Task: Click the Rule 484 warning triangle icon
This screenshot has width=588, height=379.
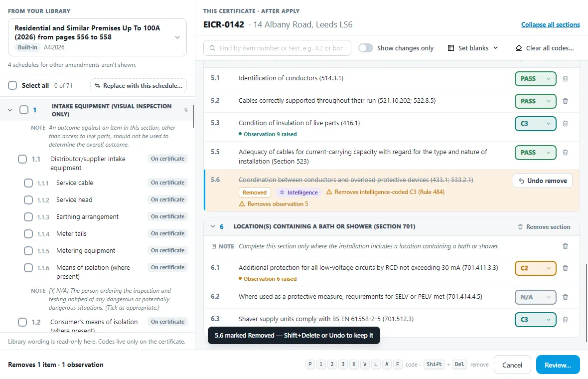Action: pyautogui.click(x=329, y=192)
